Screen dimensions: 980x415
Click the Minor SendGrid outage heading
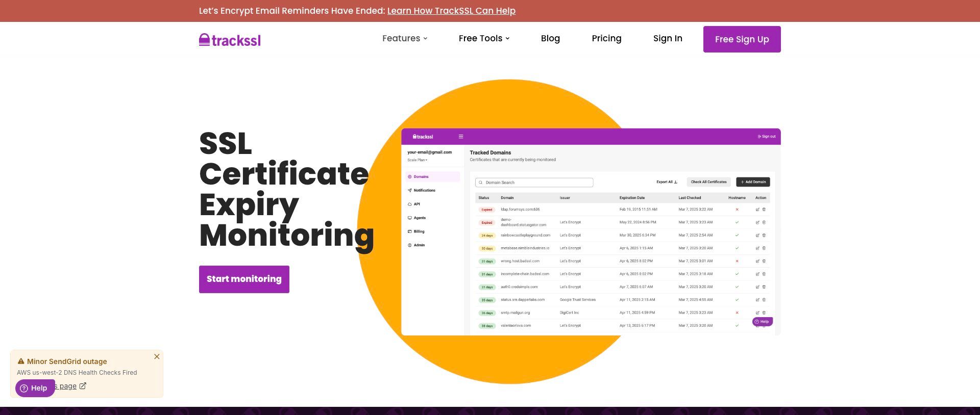coord(67,361)
